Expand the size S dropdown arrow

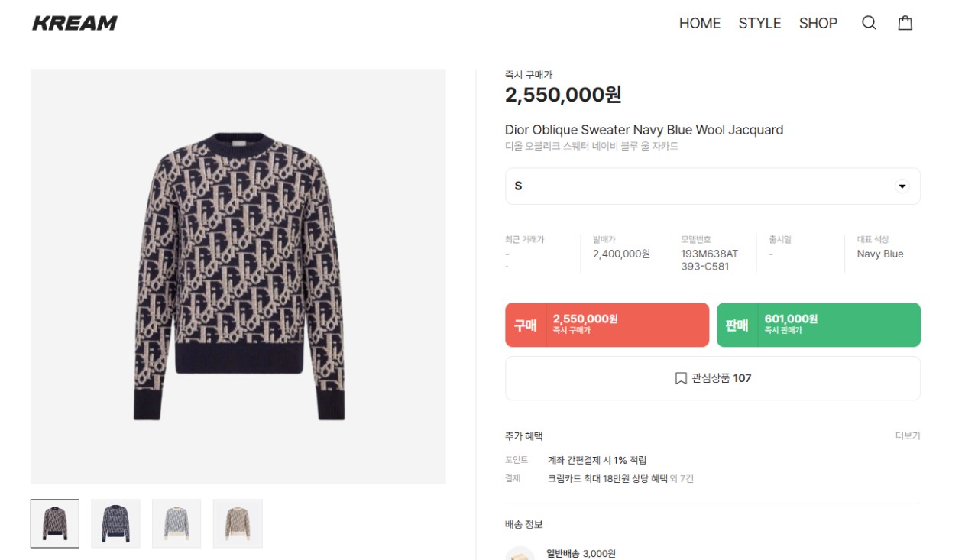902,186
